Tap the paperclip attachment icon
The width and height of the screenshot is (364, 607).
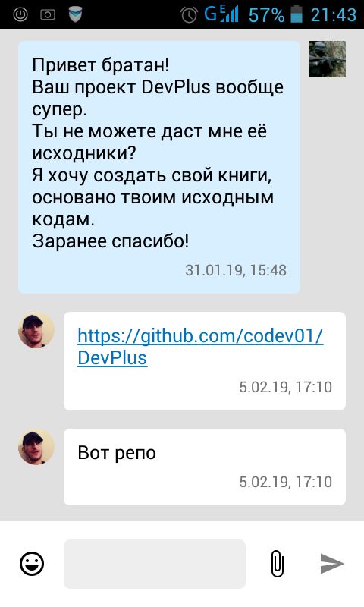(x=278, y=563)
